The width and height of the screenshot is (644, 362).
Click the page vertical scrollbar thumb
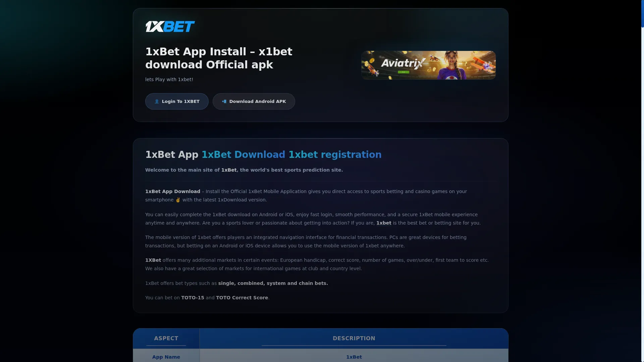point(642,13)
